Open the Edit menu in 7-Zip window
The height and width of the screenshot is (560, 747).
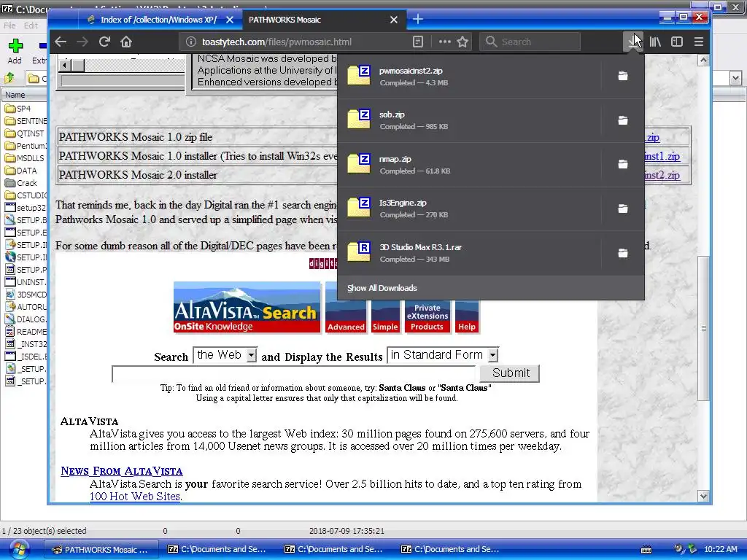[31, 26]
